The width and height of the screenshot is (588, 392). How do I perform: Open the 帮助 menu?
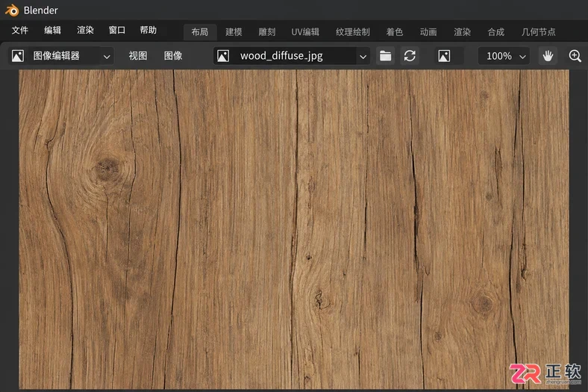coord(148,31)
